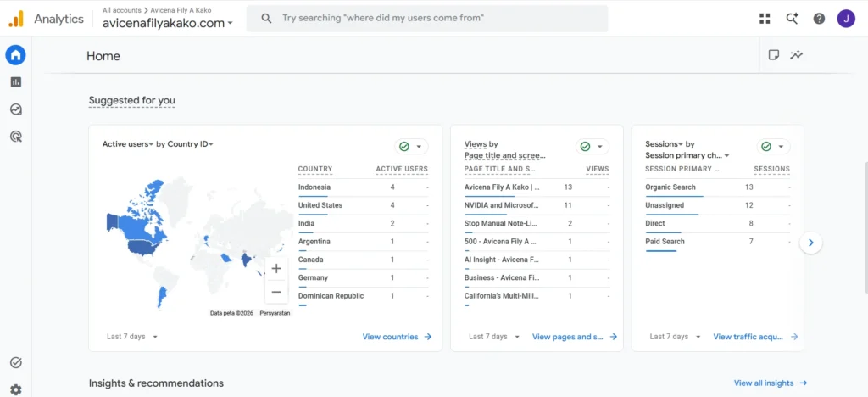The height and width of the screenshot is (397, 868).
Task: Click the COUNTRY column header
Action: 315,169
